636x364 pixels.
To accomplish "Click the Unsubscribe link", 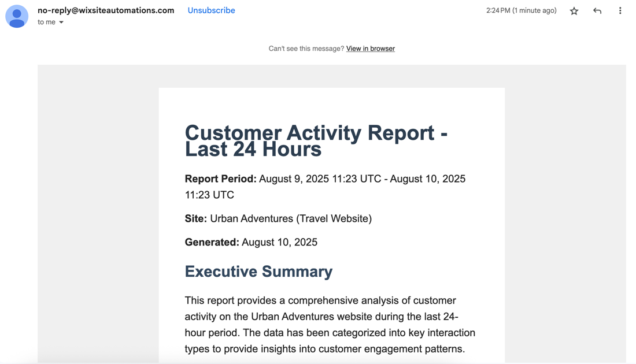I will (x=211, y=10).
